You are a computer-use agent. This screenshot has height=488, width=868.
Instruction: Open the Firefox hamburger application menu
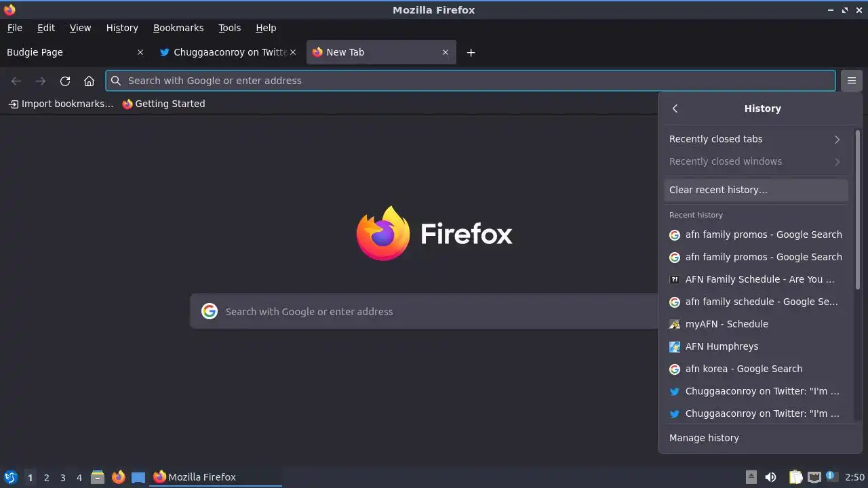[x=851, y=81]
